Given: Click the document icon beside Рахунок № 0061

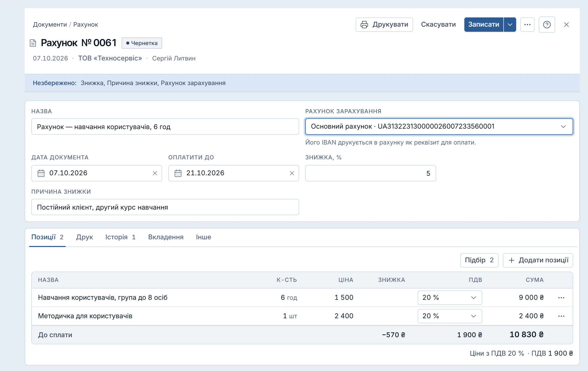Looking at the screenshot, I should click(x=33, y=43).
